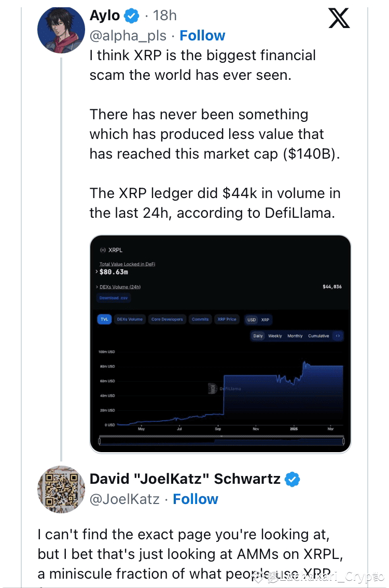Switch the chart to Cumulative view
Screen dimensions: 389x588
point(318,336)
